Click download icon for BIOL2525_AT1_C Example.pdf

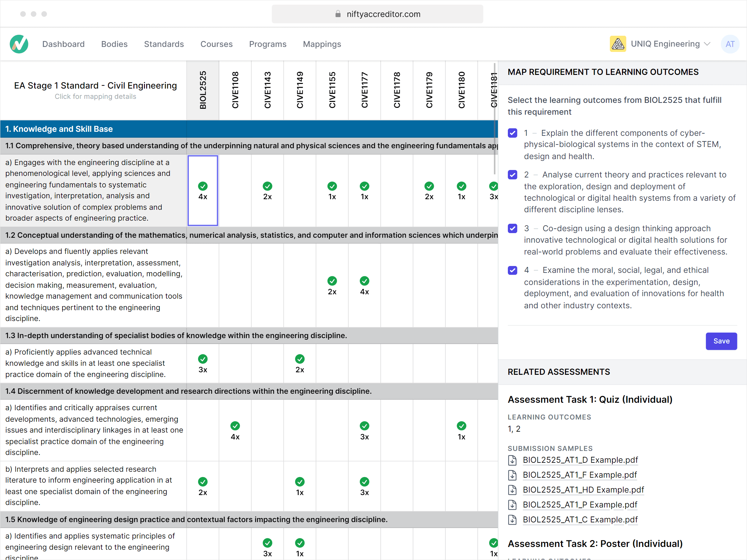coord(512,520)
